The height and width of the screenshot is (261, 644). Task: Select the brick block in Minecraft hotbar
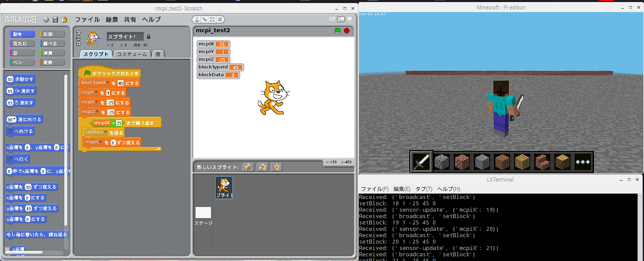[x=462, y=162]
